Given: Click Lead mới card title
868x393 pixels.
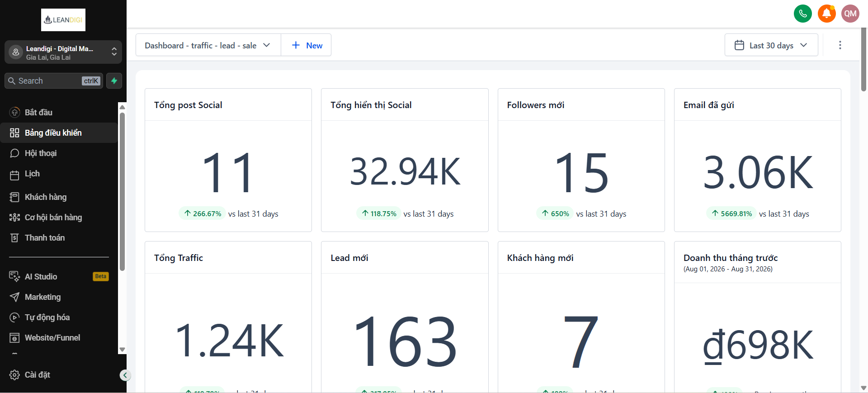Looking at the screenshot, I should click(x=349, y=258).
